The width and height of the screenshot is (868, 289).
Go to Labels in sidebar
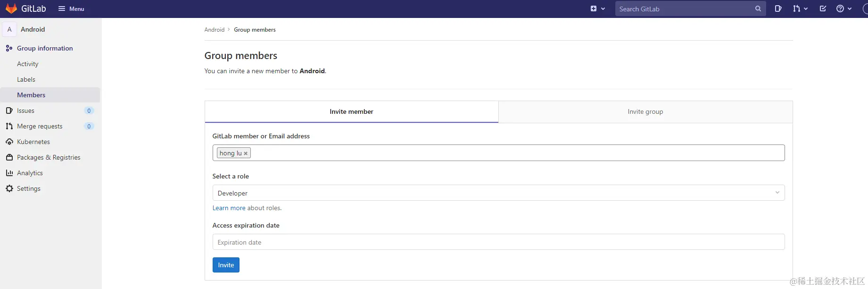tap(26, 79)
